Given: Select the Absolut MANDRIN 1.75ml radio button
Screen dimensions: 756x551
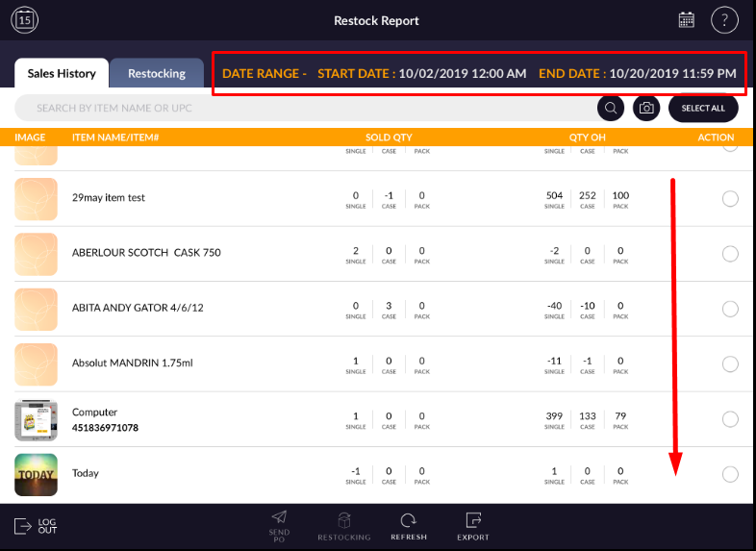Looking at the screenshot, I should pyautogui.click(x=730, y=363).
